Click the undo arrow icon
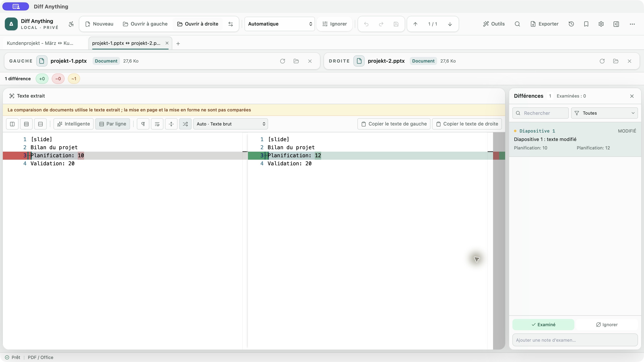 point(366,24)
